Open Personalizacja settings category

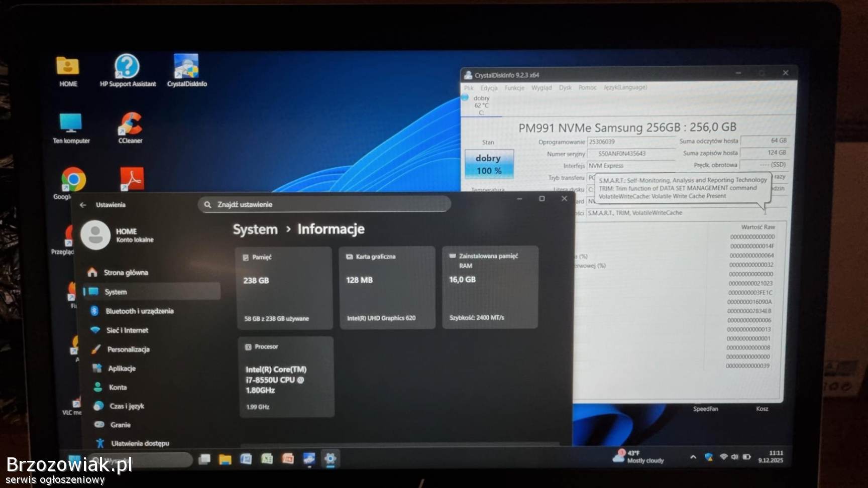click(128, 349)
